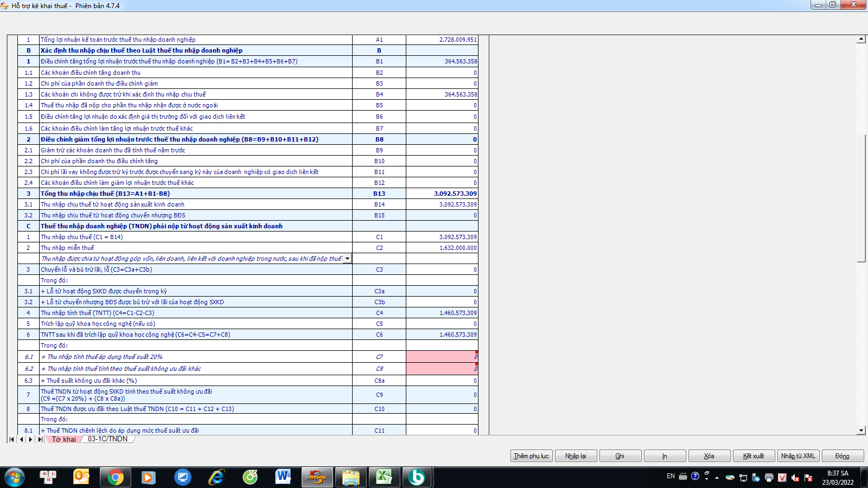Launch Microsoft Word from the taskbar

point(283,477)
